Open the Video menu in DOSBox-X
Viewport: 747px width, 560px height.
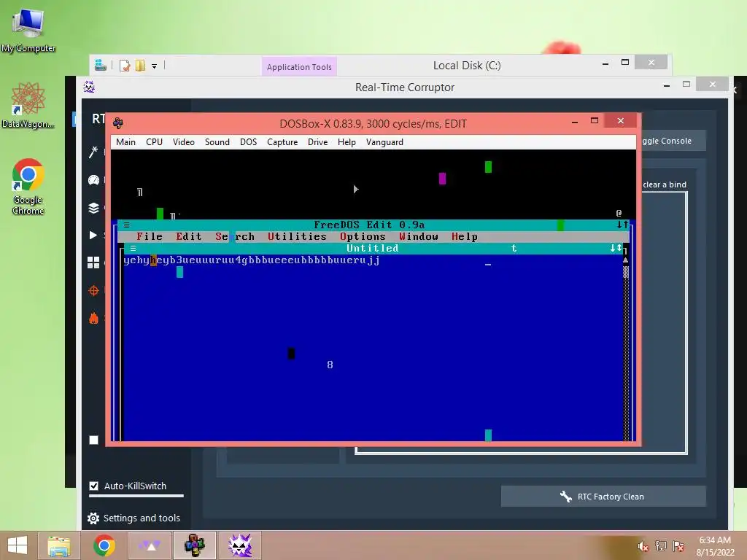pyautogui.click(x=183, y=142)
